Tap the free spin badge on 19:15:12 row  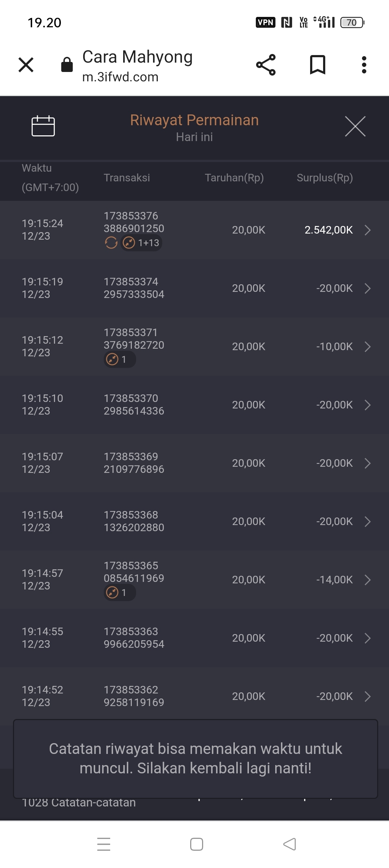[x=120, y=360]
